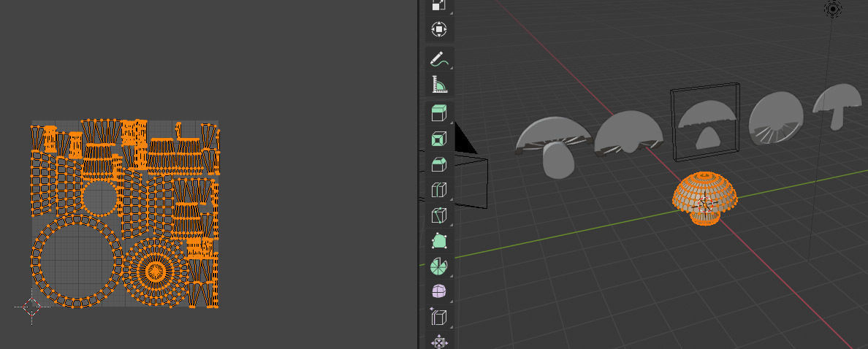Click the framed mushroom reference image plane
Viewport: 868px width, 349px height.
(705, 122)
